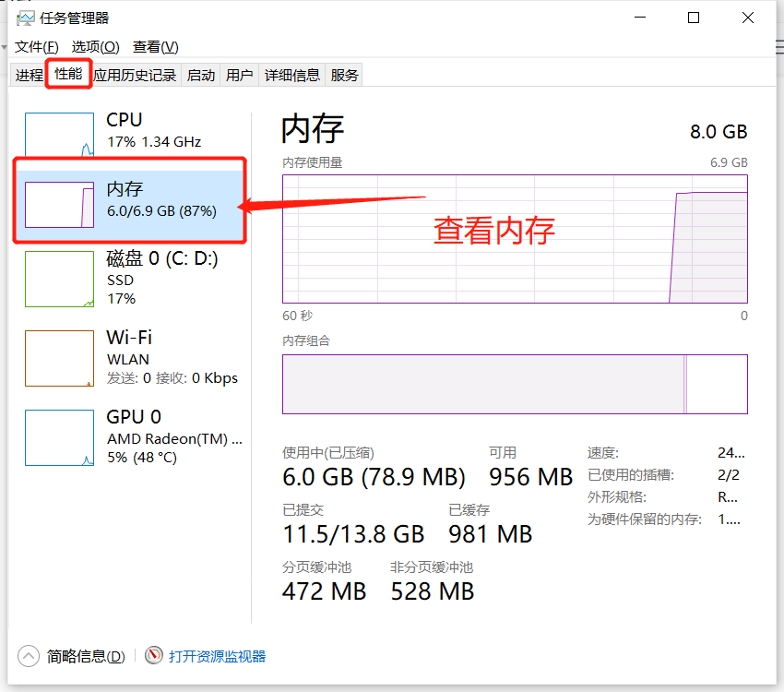Switch to the 详细信息 tab
Screen dimensions: 784x692
coord(292,75)
